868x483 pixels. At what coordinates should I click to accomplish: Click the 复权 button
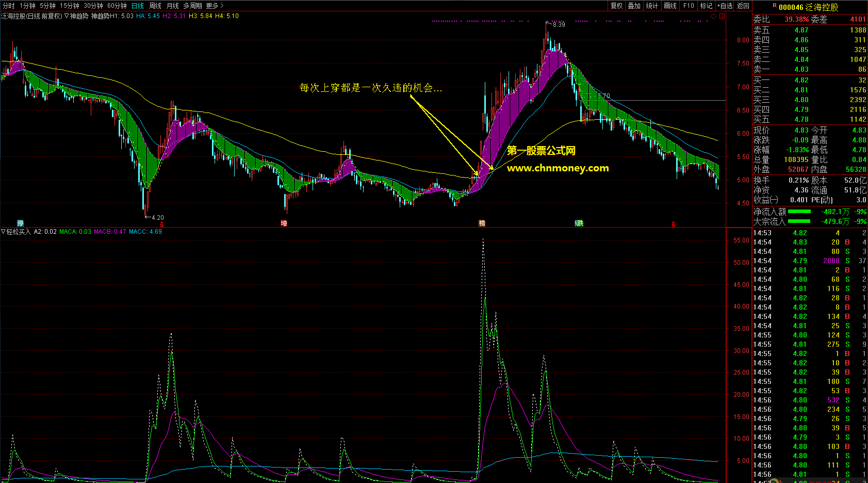point(617,6)
